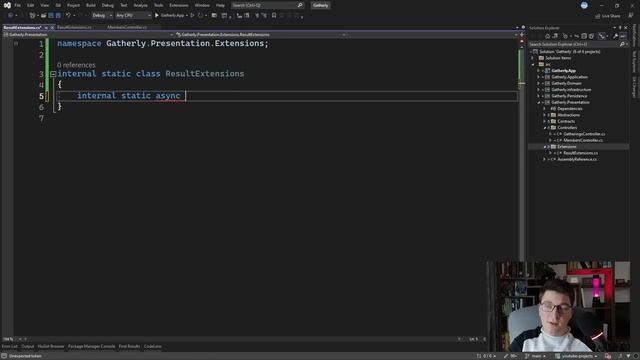640x360 pixels.
Task: Click the Hot Reload toolbar icon
Action: pyautogui.click(x=200, y=16)
